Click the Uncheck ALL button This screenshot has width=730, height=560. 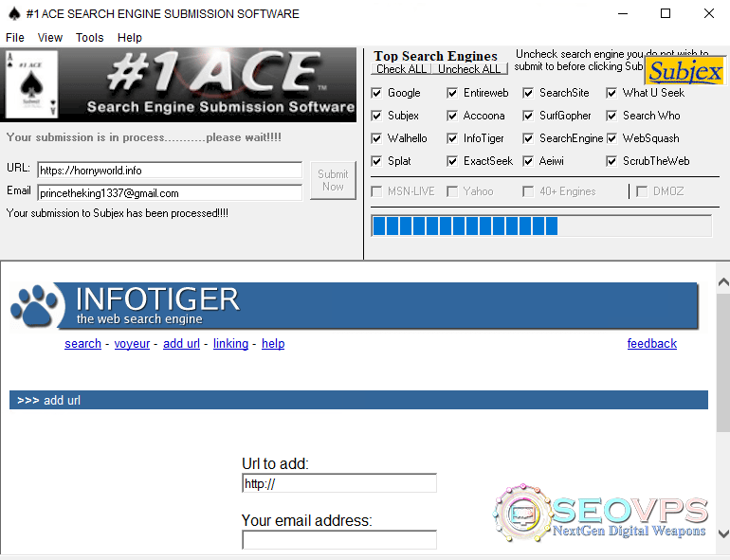469,69
